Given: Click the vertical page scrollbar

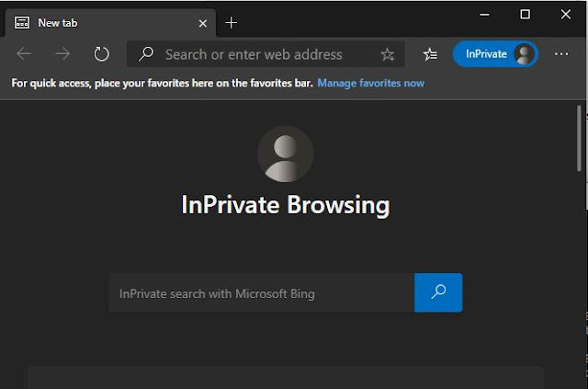Looking at the screenshot, I should pyautogui.click(x=580, y=139).
